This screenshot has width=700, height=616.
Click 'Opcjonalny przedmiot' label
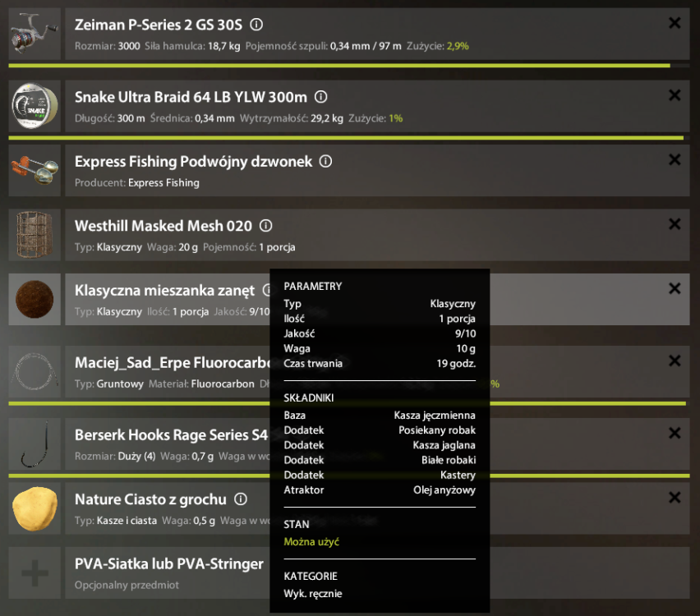click(127, 585)
